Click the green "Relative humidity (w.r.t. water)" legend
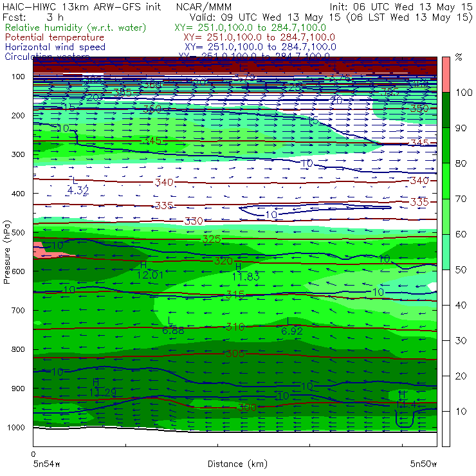Viewport: 476px width, 476px height. coord(76,28)
